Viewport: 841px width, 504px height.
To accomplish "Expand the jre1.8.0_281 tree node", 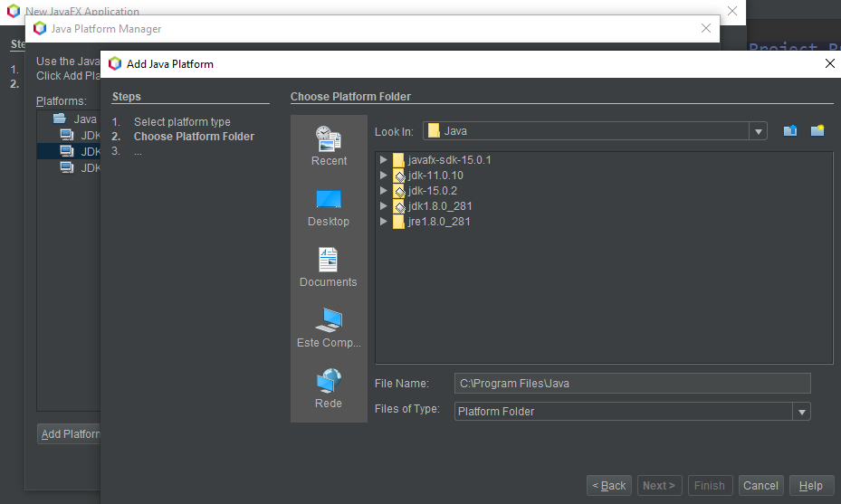I will [383, 222].
